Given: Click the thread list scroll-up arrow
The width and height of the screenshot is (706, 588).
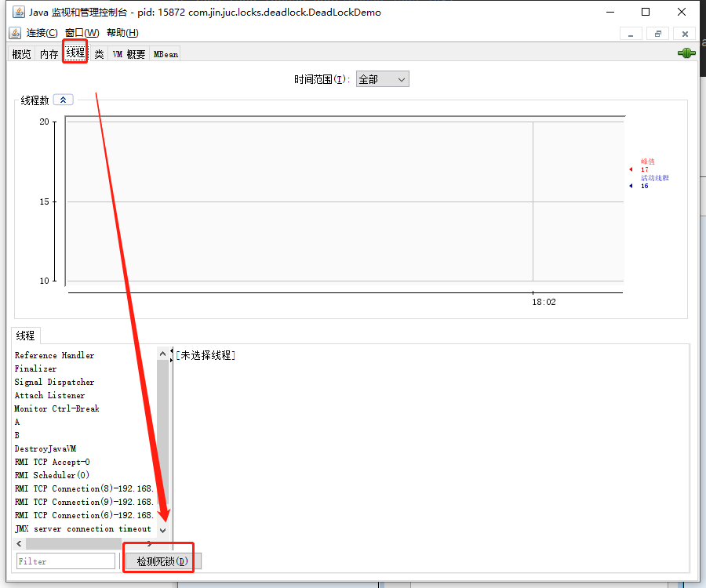Looking at the screenshot, I should (x=162, y=354).
